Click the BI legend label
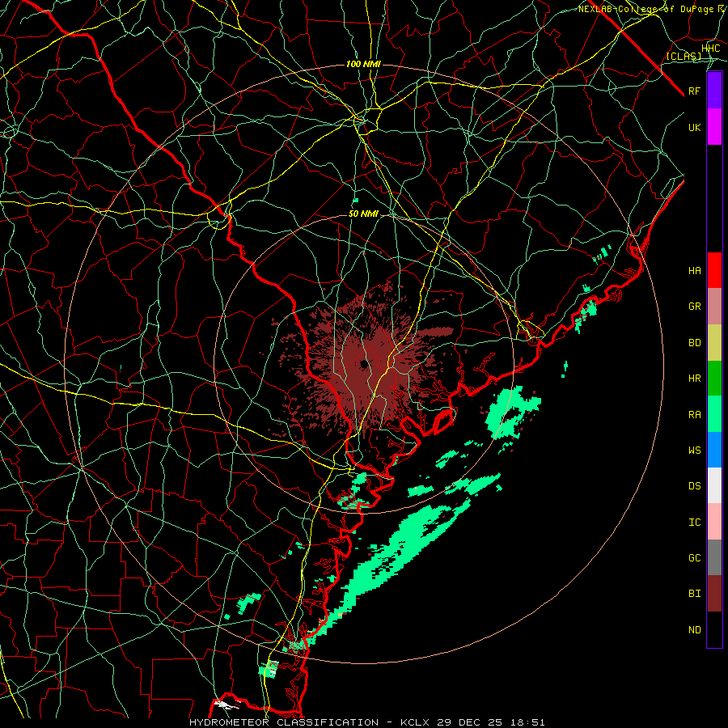 (x=695, y=594)
